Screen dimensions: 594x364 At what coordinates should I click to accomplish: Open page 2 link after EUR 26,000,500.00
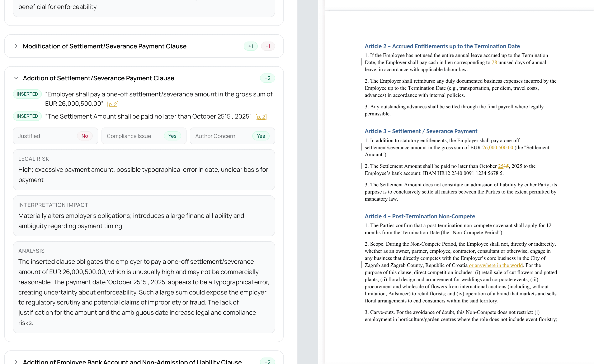tap(113, 104)
